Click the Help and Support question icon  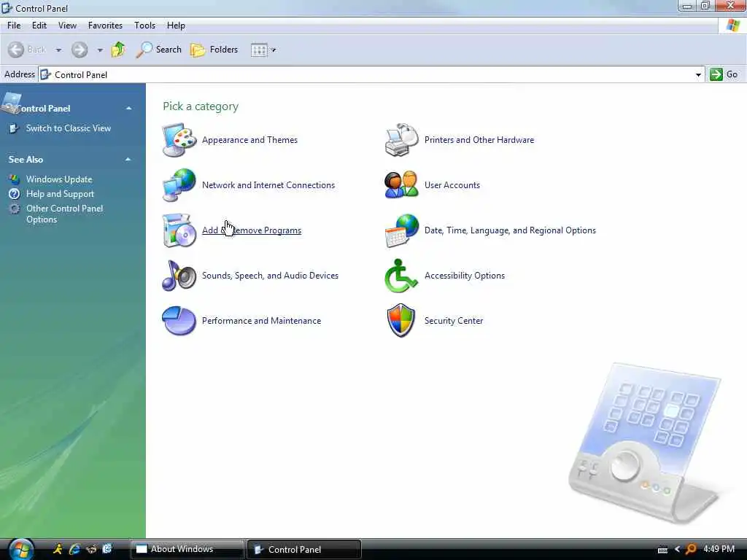click(15, 194)
